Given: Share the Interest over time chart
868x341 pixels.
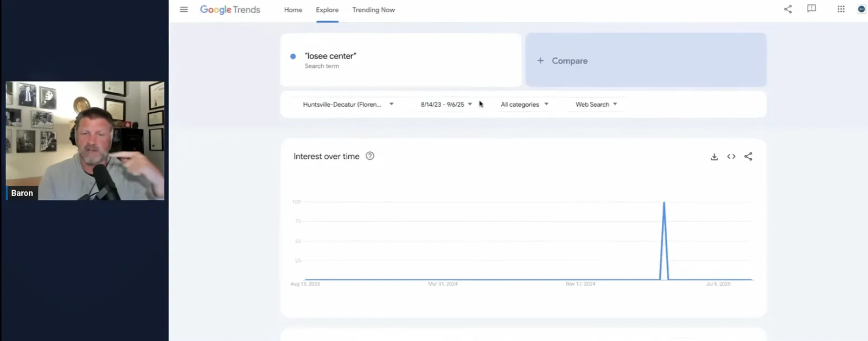Looking at the screenshot, I should pyautogui.click(x=748, y=157).
